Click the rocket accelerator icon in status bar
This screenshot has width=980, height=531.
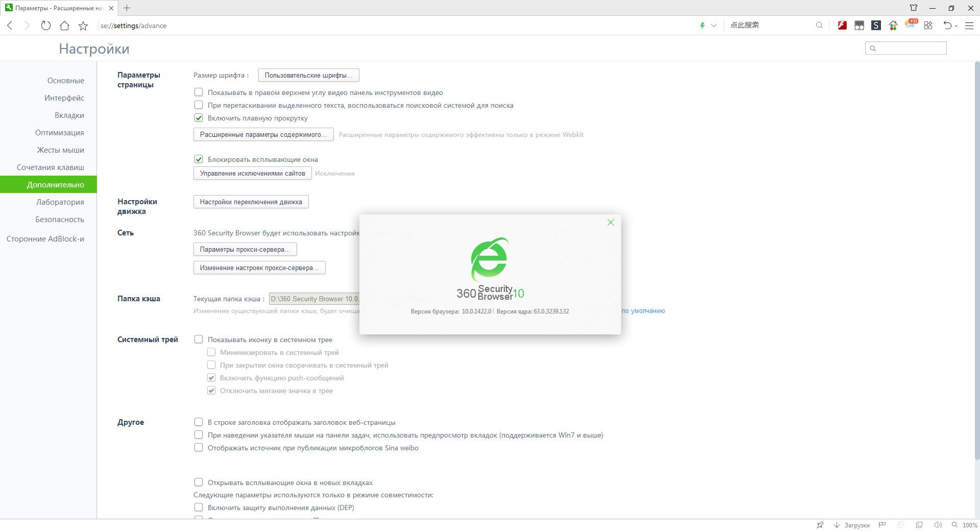(x=820, y=525)
